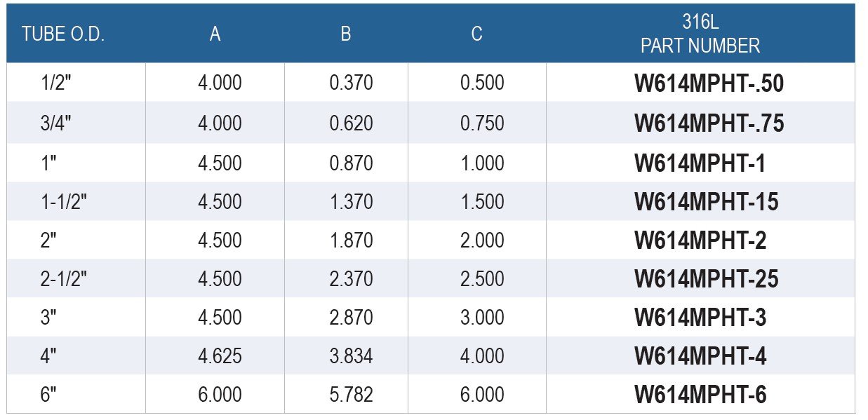The image size is (868, 420).
Task: Select the 5.782 value in column B
Action: tap(351, 395)
